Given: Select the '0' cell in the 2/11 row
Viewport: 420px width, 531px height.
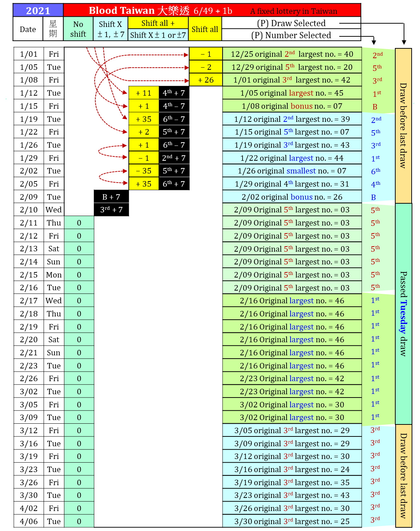Looking at the screenshot, I should [x=79, y=223].
